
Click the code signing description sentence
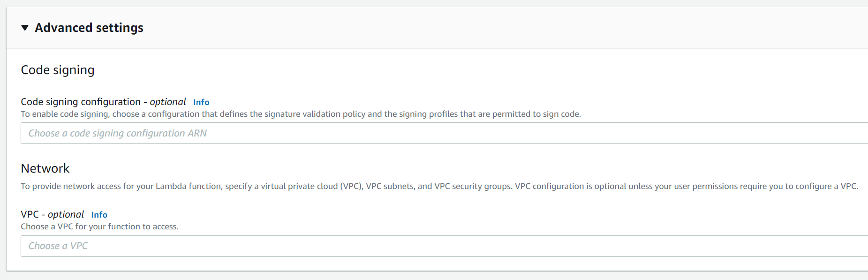pyautogui.click(x=301, y=114)
